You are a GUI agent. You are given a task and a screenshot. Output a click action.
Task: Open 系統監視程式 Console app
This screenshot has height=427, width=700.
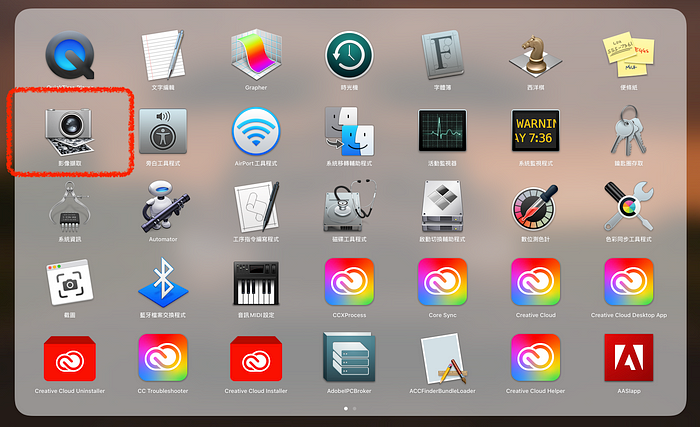pos(536,130)
